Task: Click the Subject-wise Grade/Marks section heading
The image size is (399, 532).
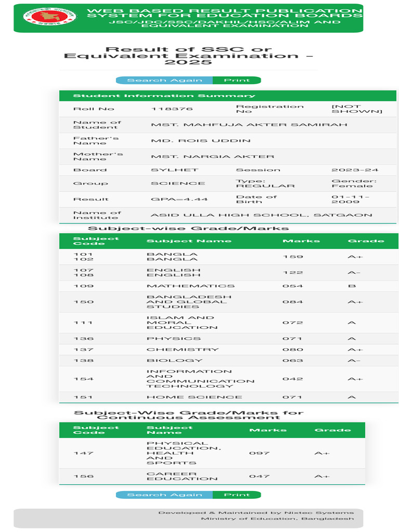Action: (188, 229)
